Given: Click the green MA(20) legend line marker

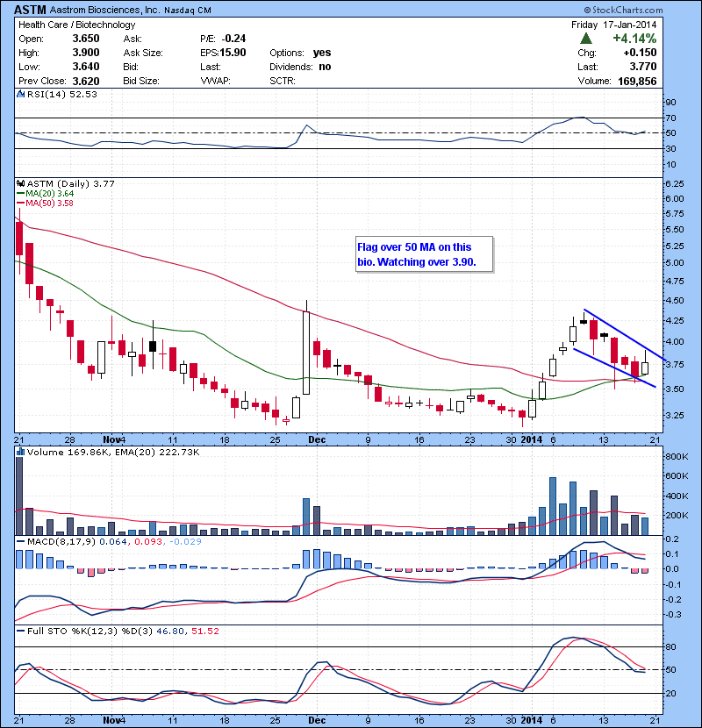Looking at the screenshot, I should 20,194.
